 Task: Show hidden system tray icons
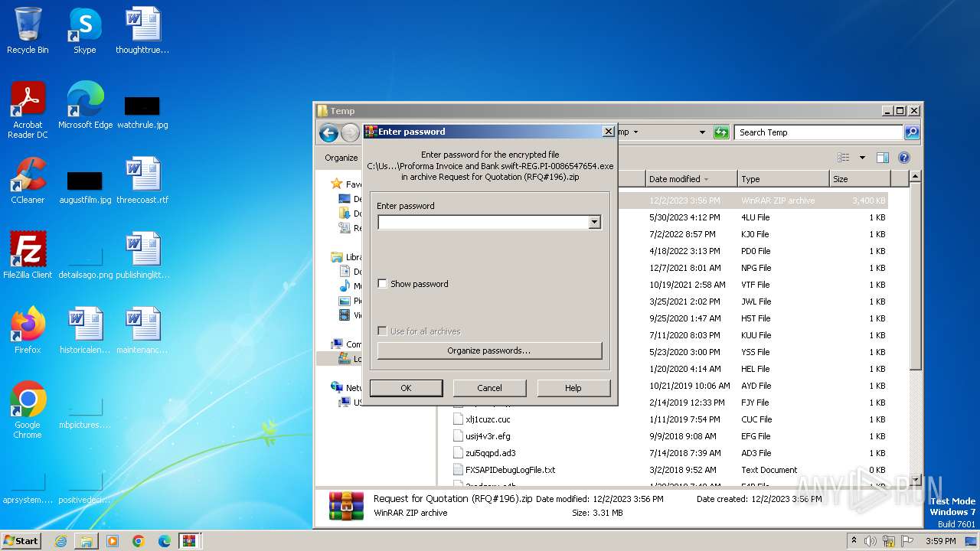coord(854,541)
